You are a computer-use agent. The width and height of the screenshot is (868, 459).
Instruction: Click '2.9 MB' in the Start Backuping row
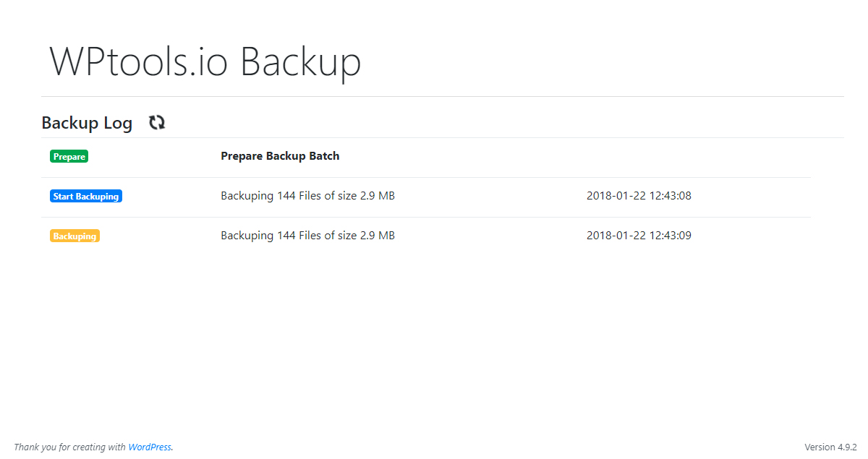click(378, 195)
